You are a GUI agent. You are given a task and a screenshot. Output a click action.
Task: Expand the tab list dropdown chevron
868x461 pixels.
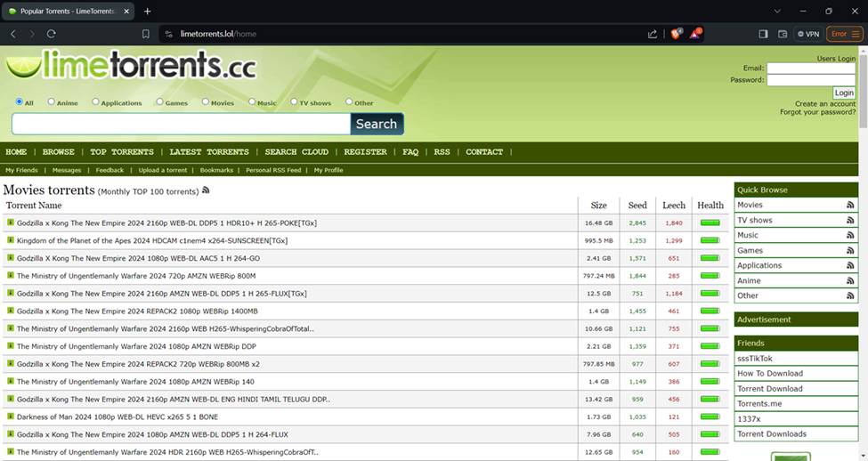pos(777,12)
